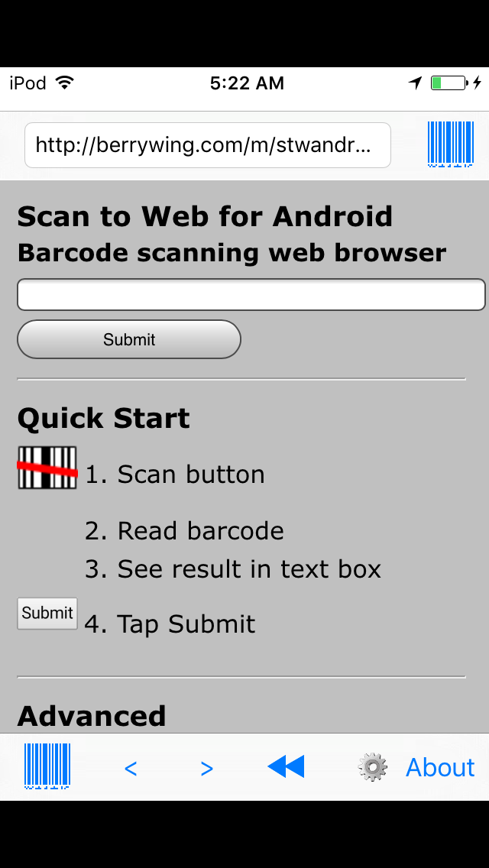The image size is (489, 868).
Task: Open the About page
Action: (x=440, y=767)
